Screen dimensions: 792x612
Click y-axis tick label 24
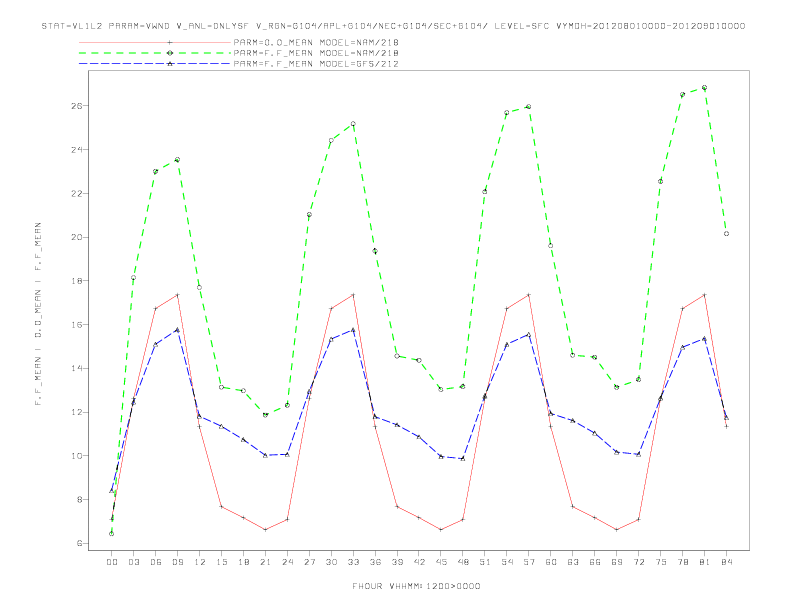76,149
